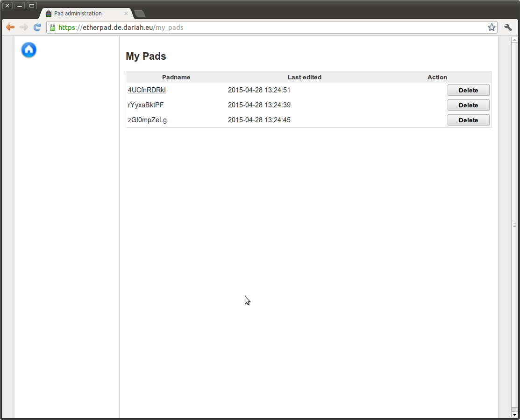This screenshot has height=420, width=520.
Task: Open the wrench settings menu
Action: (x=508, y=28)
